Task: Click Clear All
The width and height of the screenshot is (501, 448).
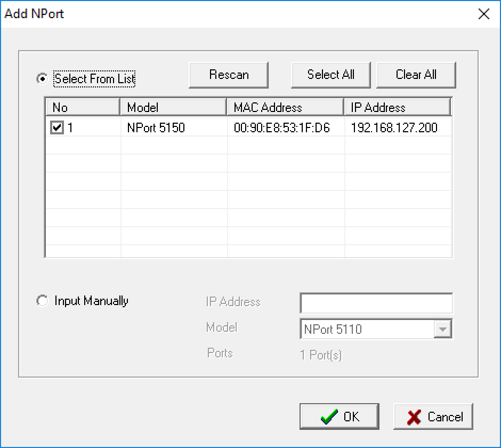Action: point(416,75)
